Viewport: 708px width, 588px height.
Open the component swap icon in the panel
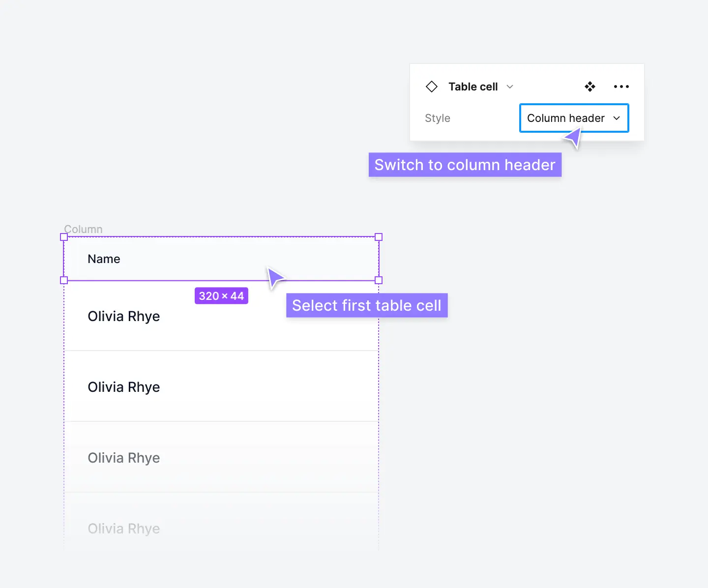pyautogui.click(x=590, y=87)
